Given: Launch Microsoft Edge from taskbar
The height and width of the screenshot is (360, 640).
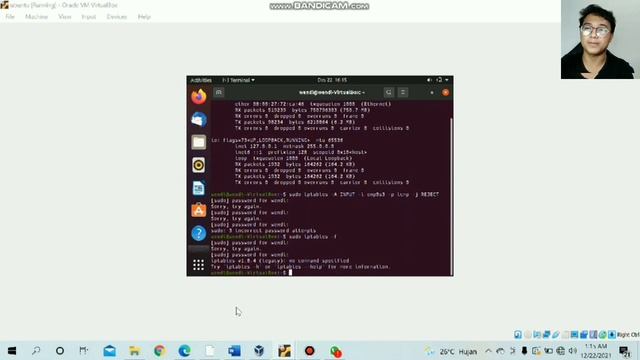Looking at the screenshot, I should click(184, 351).
